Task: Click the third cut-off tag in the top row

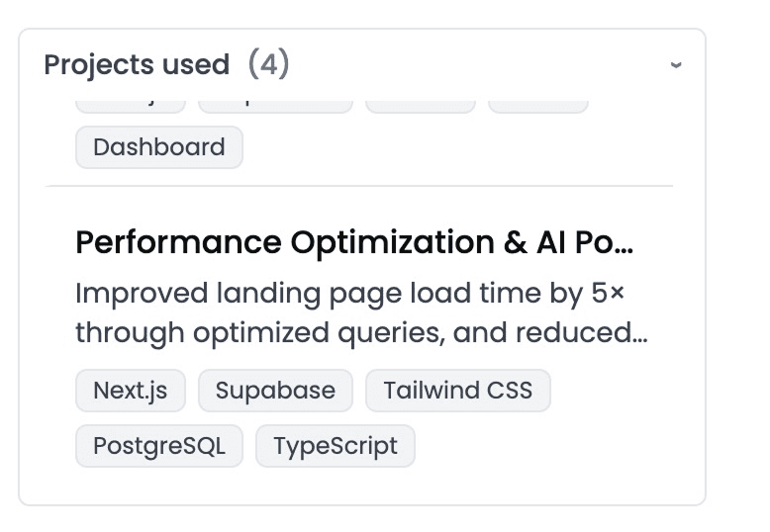Action: pos(421,105)
